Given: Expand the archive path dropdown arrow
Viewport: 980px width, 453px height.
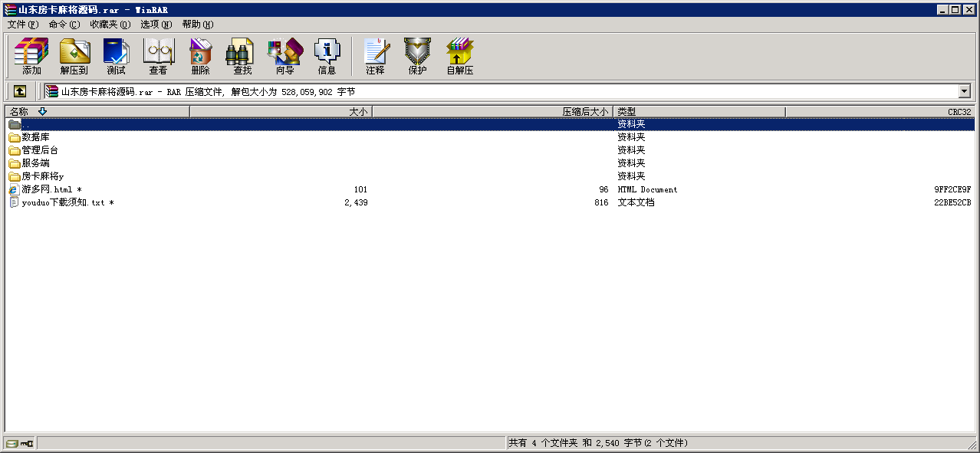Looking at the screenshot, I should click(x=964, y=91).
